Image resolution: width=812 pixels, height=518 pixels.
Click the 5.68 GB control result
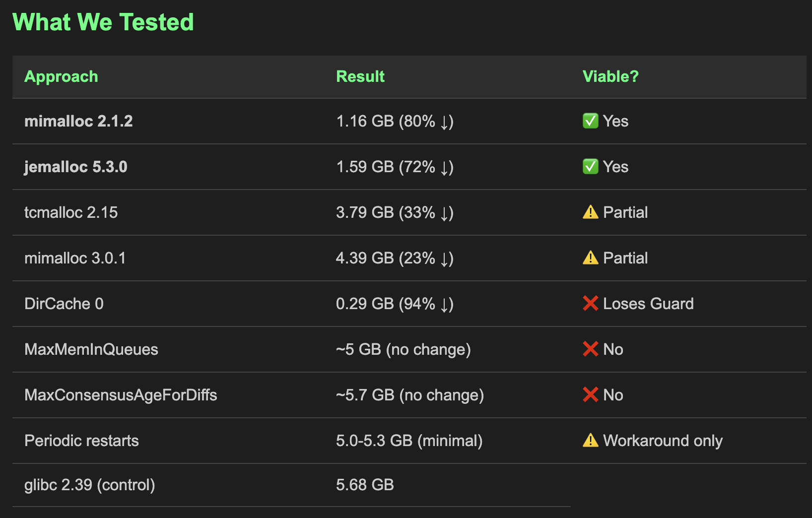pos(364,485)
